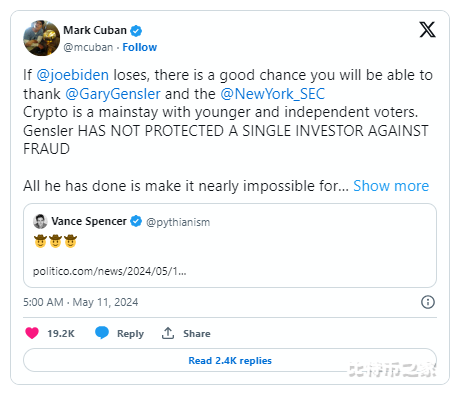467x393 pixels.
Task: Open the @joebiden mention
Action: pos(72,75)
